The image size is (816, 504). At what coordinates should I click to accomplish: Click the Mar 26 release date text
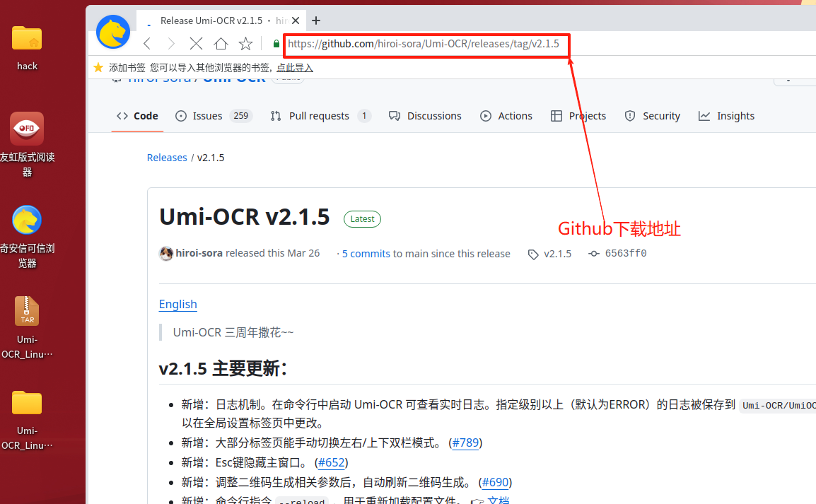303,253
